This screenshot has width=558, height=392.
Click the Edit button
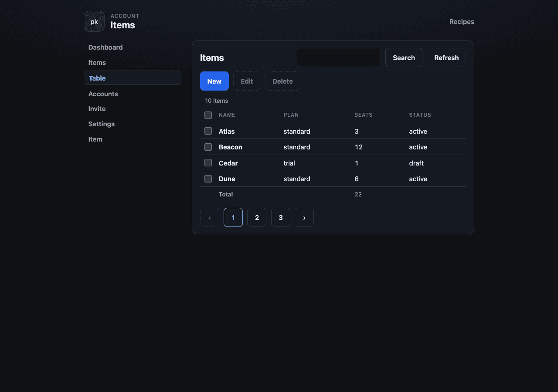click(x=247, y=81)
